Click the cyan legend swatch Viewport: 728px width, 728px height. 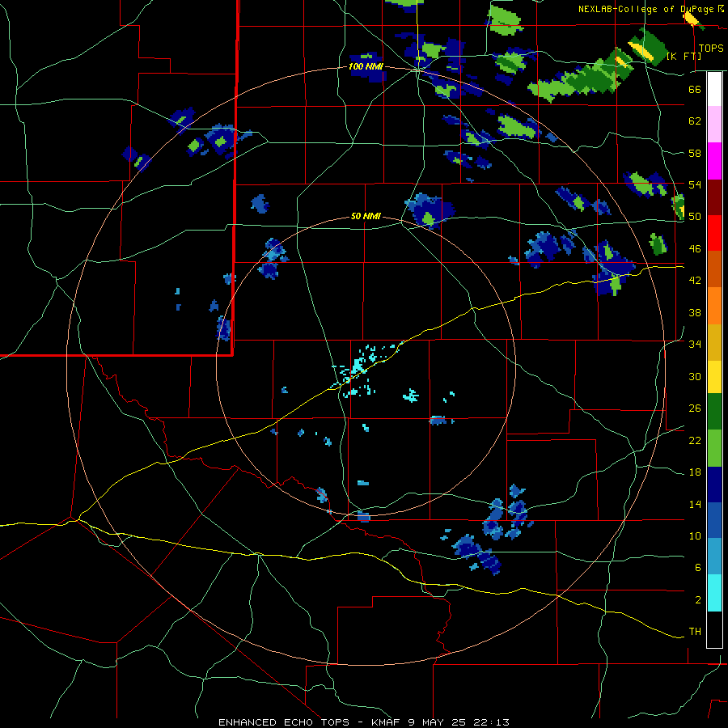714,593
